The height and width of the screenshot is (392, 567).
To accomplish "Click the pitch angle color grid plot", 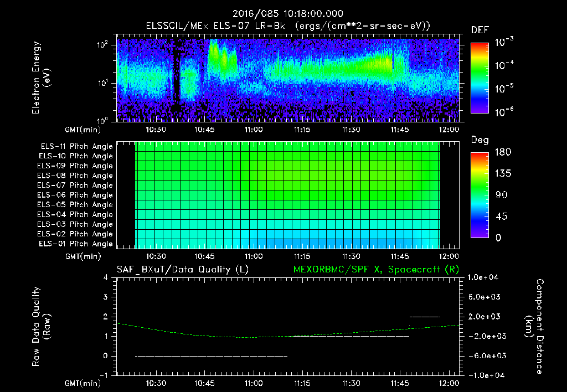I will point(288,195).
